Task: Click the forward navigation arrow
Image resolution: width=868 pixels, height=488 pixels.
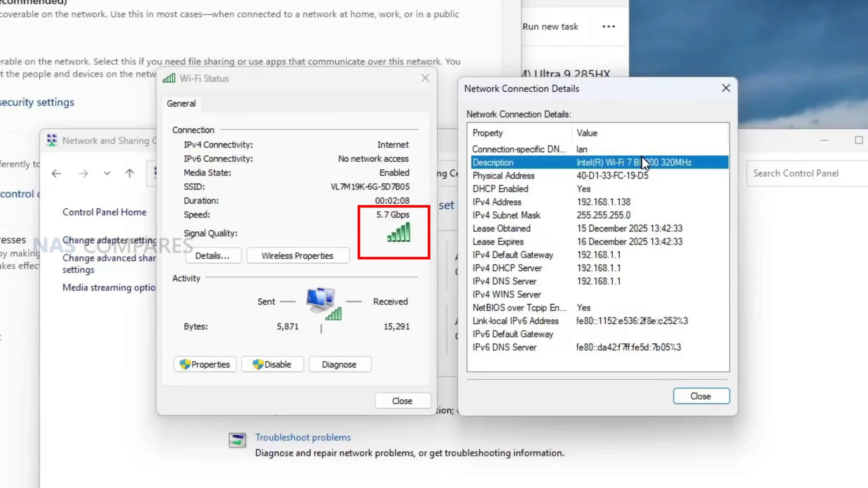Action: point(83,174)
